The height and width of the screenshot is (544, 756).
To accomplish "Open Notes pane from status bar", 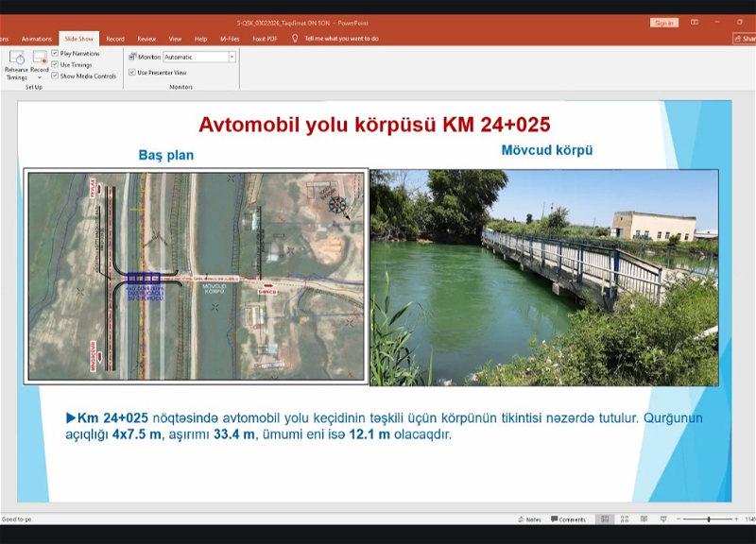I will point(529,519).
